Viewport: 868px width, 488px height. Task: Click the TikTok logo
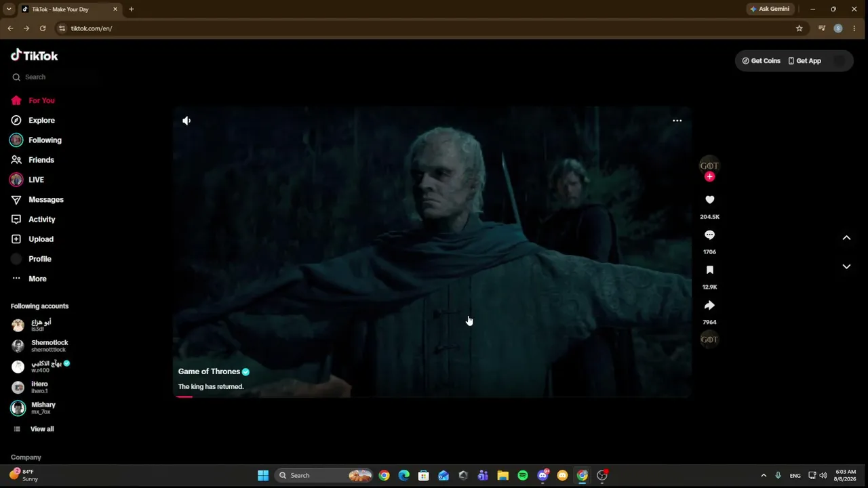tap(35, 56)
